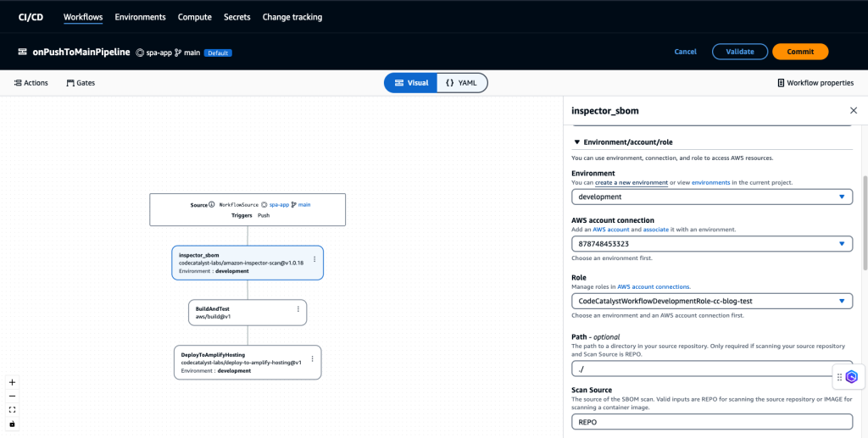Switch to the YAML editor view
Screen dimensions: 868x438
[462, 83]
